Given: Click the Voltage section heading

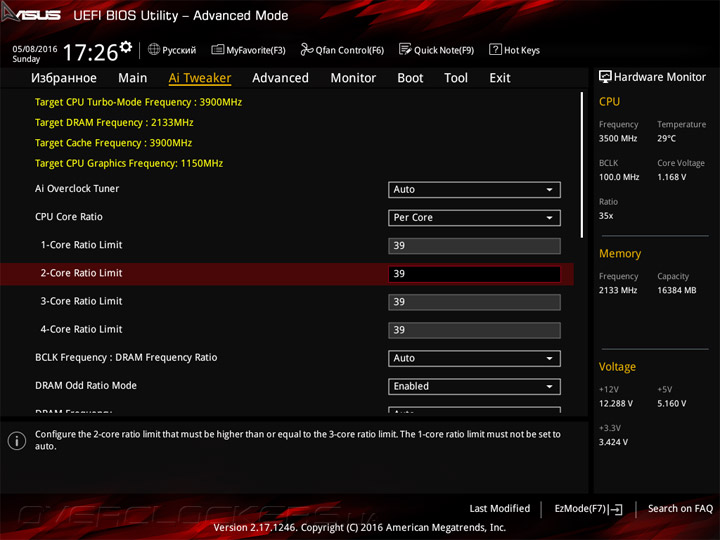Looking at the screenshot, I should [x=617, y=367].
